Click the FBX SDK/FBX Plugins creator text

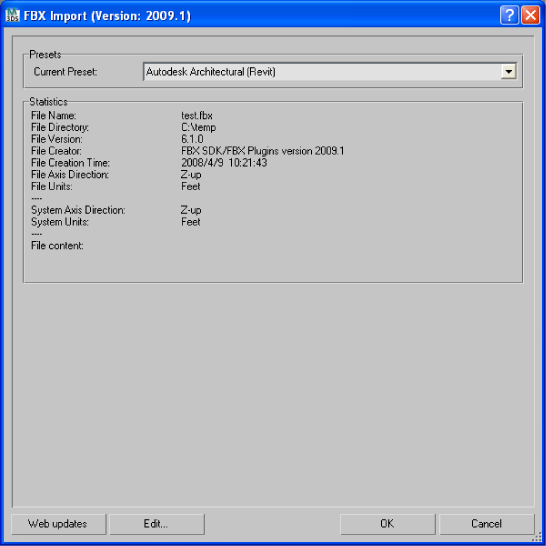(263, 151)
